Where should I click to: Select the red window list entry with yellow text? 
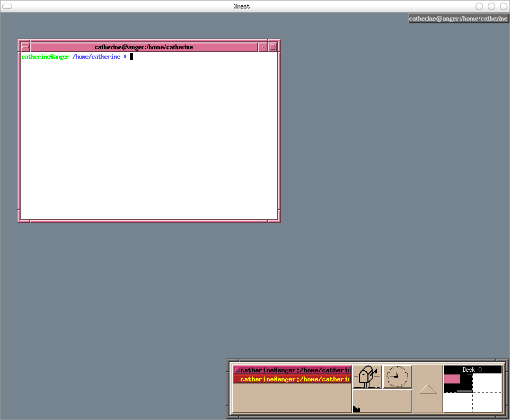(x=292, y=379)
